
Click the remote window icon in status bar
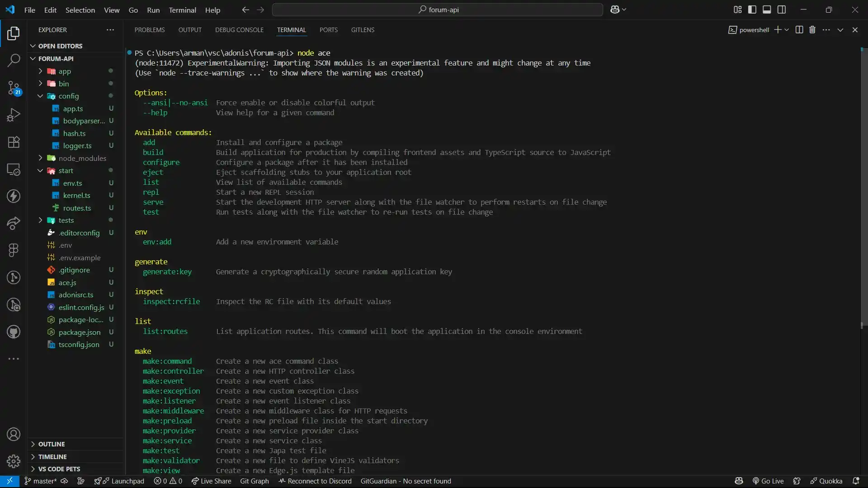[x=9, y=481]
